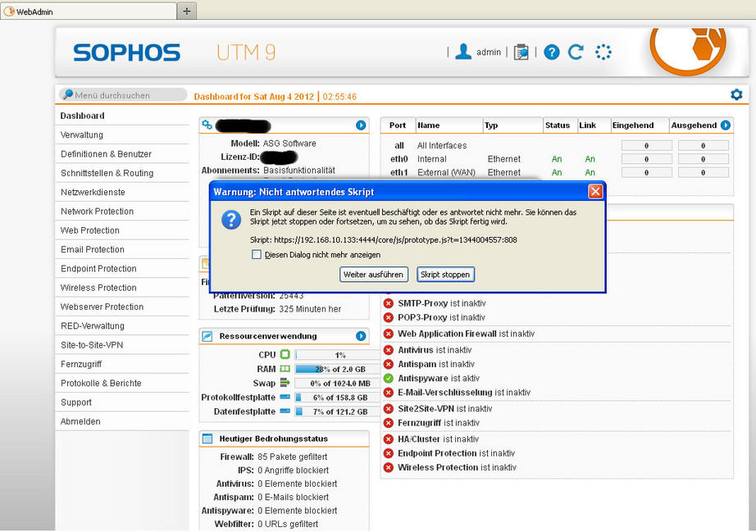
Task: Open a new browser tab
Action: point(187,11)
